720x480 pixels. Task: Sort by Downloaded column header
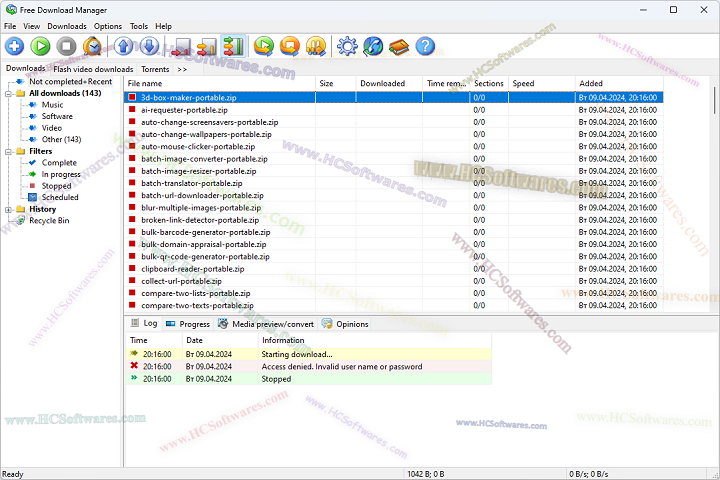pyautogui.click(x=389, y=83)
